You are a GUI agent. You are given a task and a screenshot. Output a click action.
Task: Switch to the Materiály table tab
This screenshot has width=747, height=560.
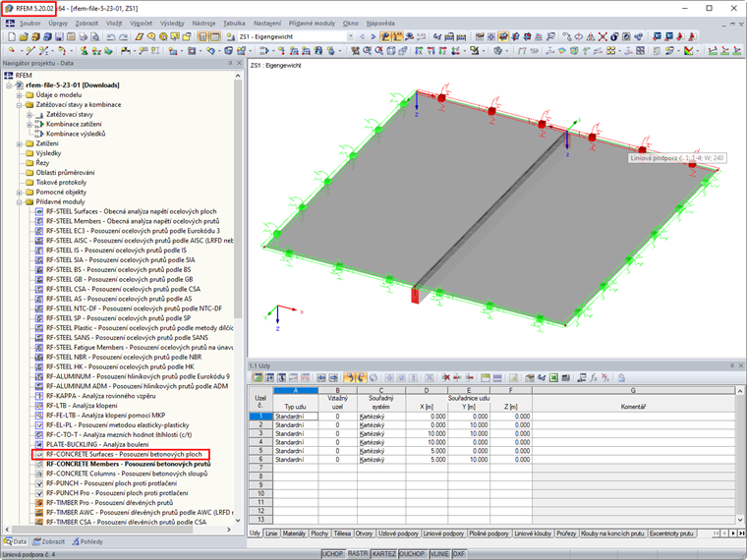(294, 533)
